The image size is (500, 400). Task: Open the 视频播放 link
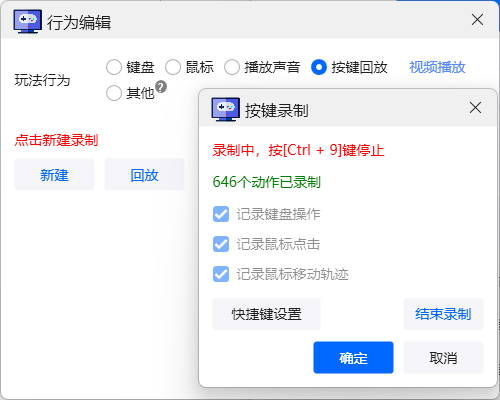[437, 67]
